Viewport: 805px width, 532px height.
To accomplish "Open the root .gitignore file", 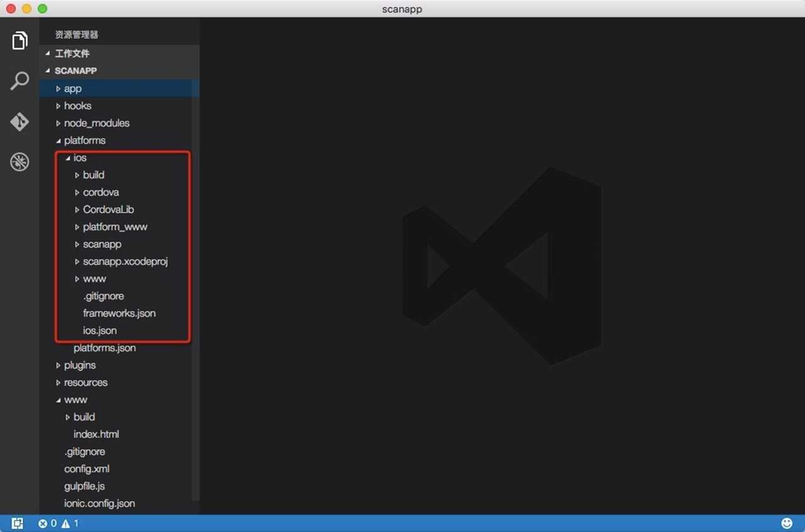I will click(119, 452).
